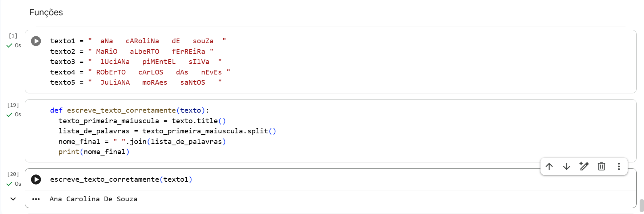Delete the selected cell with trash icon

pyautogui.click(x=602, y=166)
